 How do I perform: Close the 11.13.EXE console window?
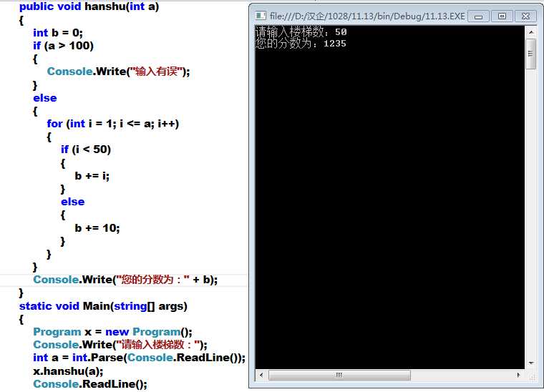pyautogui.click(x=525, y=16)
